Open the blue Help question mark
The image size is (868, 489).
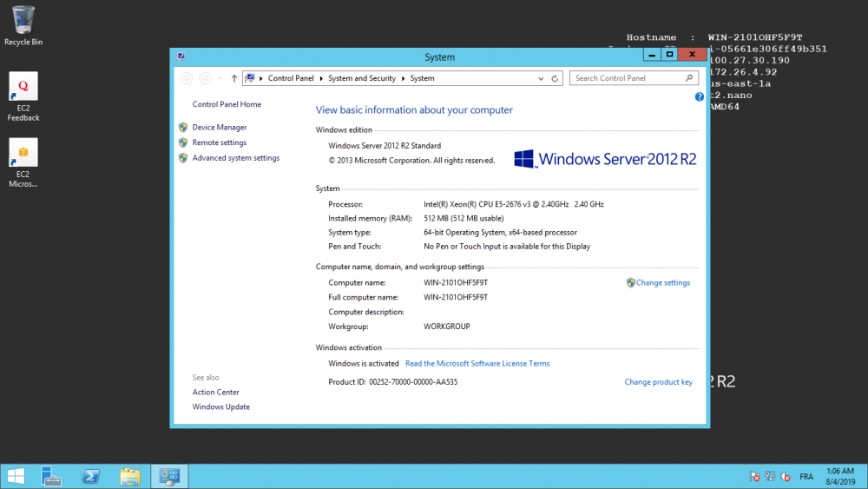pos(699,97)
